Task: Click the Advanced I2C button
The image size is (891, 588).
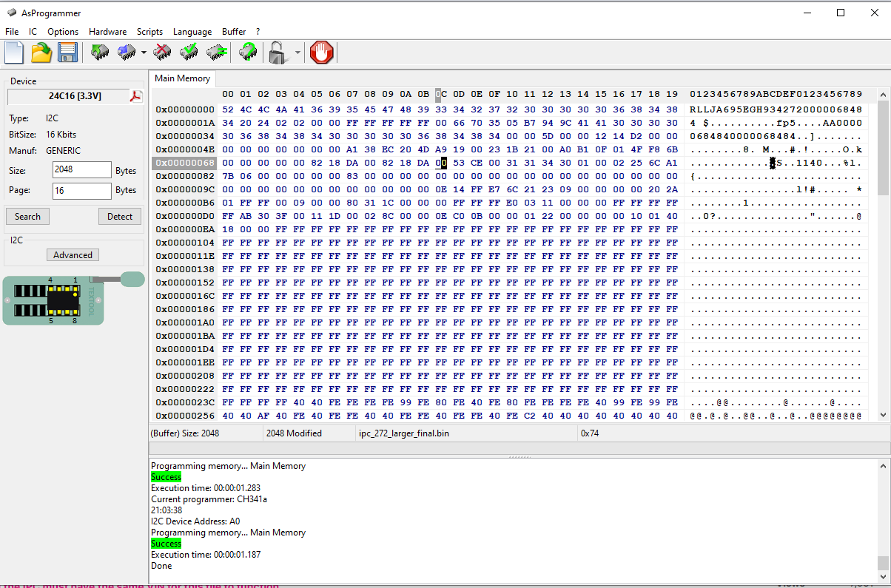Action: click(x=73, y=254)
